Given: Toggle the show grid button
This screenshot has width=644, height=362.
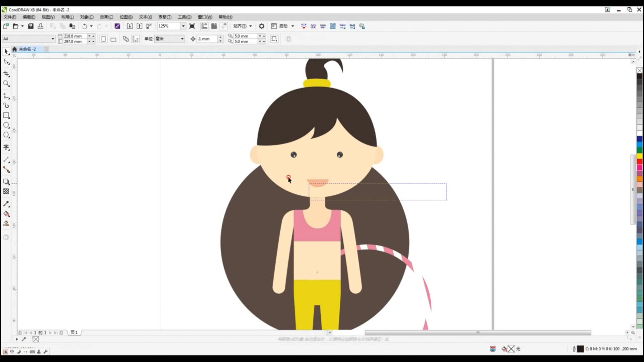Looking at the screenshot, I should point(214,26).
